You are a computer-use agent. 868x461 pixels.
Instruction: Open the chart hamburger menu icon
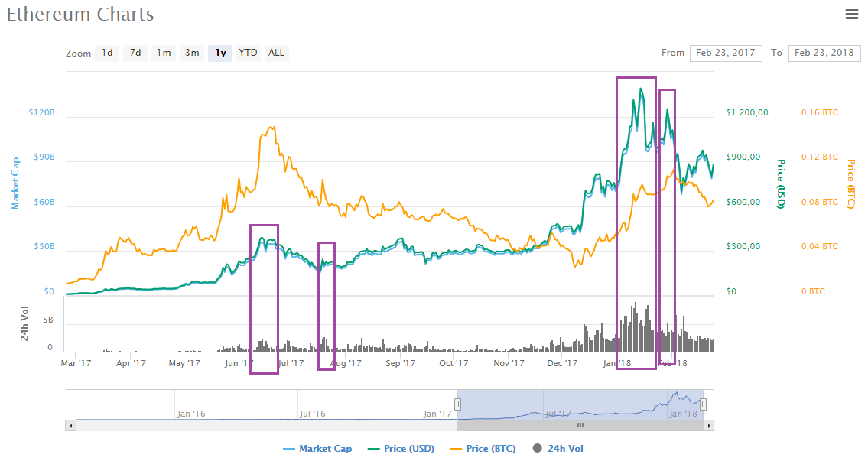click(x=852, y=15)
